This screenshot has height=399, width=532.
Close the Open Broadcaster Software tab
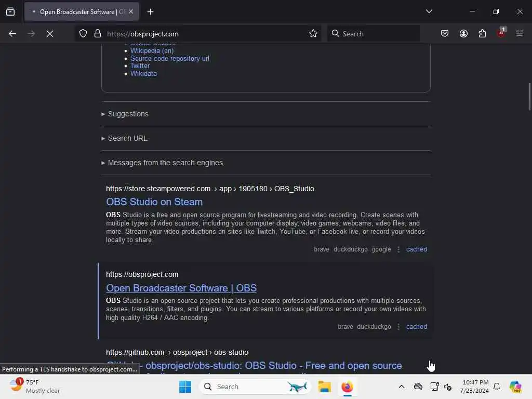131,12
